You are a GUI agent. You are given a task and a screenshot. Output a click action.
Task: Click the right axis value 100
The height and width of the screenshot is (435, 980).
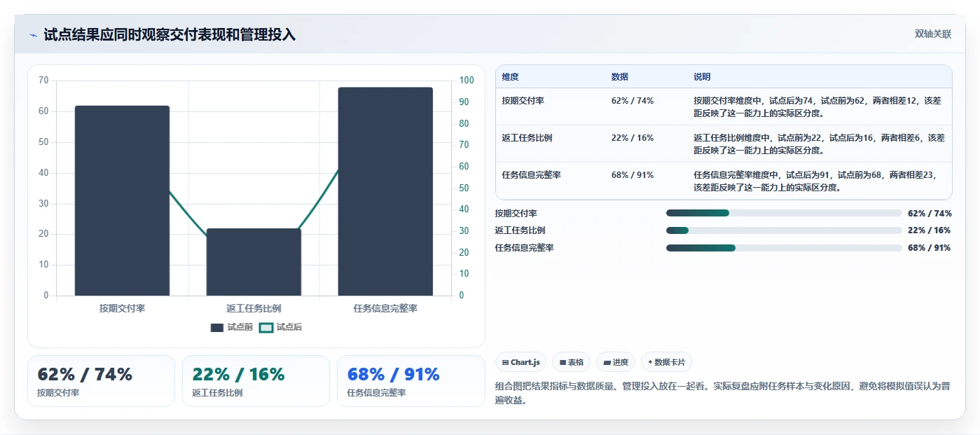point(467,81)
